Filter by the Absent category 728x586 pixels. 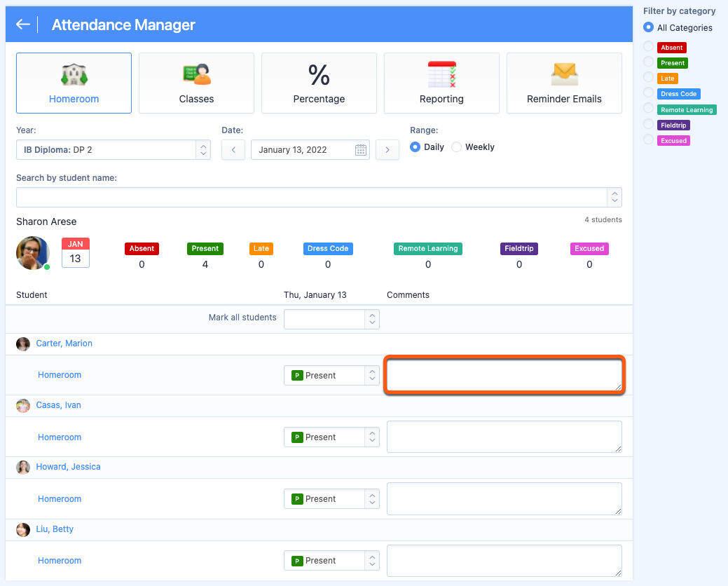[x=649, y=46]
